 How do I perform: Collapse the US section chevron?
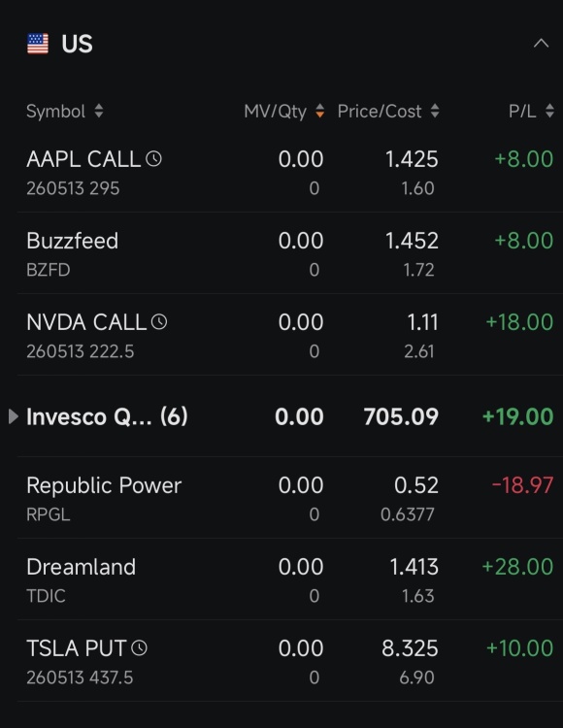(x=541, y=44)
